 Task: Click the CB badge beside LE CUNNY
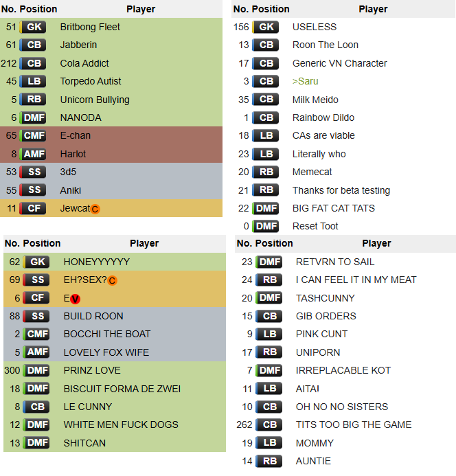click(36, 407)
